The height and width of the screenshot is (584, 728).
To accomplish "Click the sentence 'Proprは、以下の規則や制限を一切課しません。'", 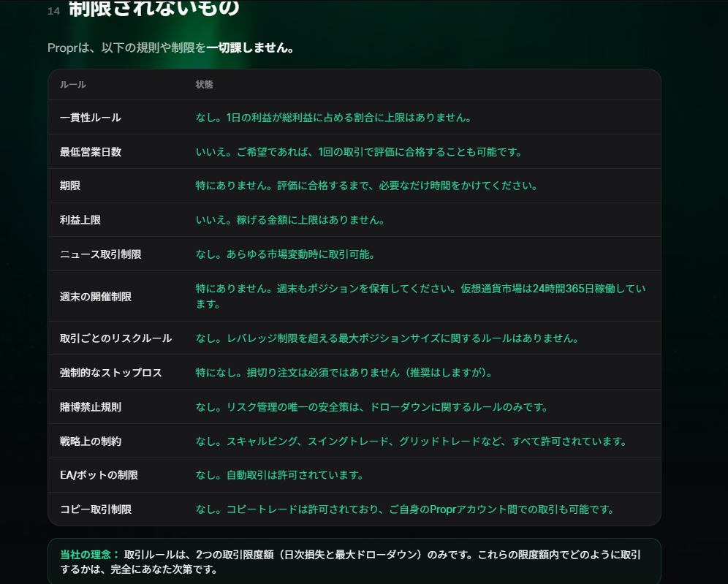I will 171,48.
